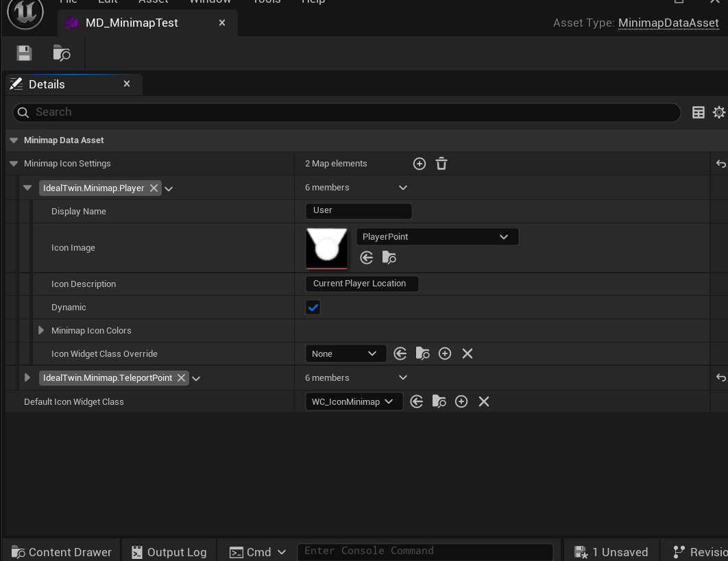Add a new Map element with plus icon

[420, 164]
